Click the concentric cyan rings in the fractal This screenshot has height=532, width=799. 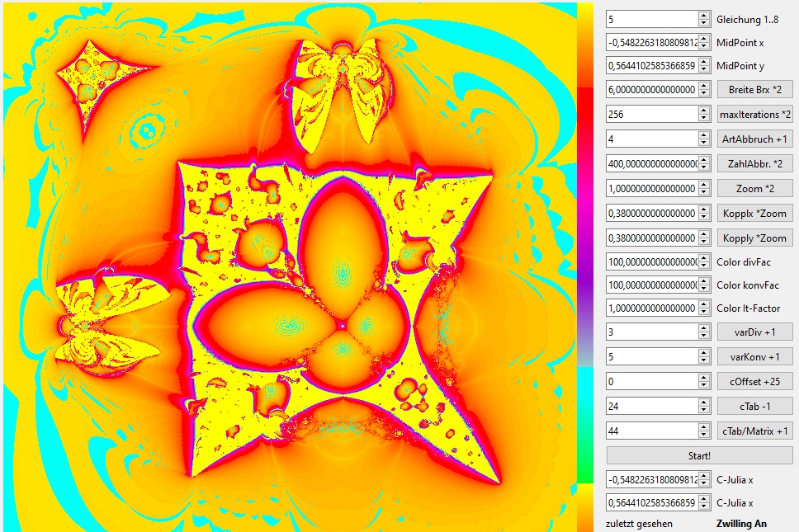coord(147,131)
